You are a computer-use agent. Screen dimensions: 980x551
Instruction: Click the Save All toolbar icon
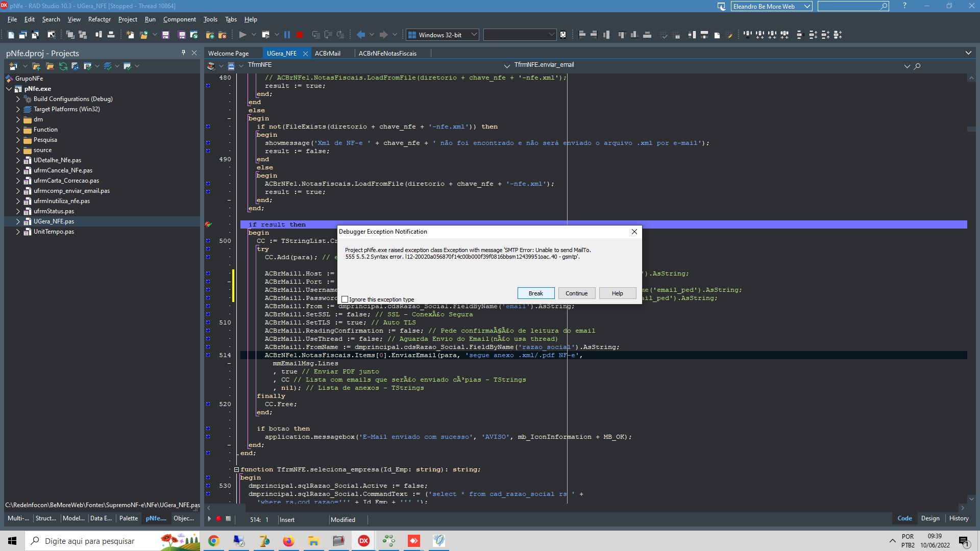(182, 35)
